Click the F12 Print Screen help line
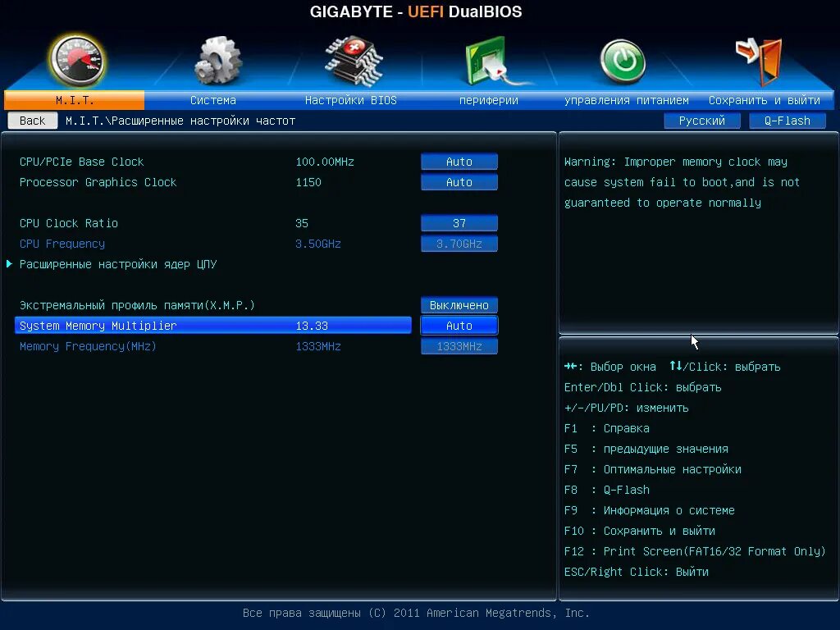Image resolution: width=840 pixels, height=630 pixels. (x=695, y=551)
